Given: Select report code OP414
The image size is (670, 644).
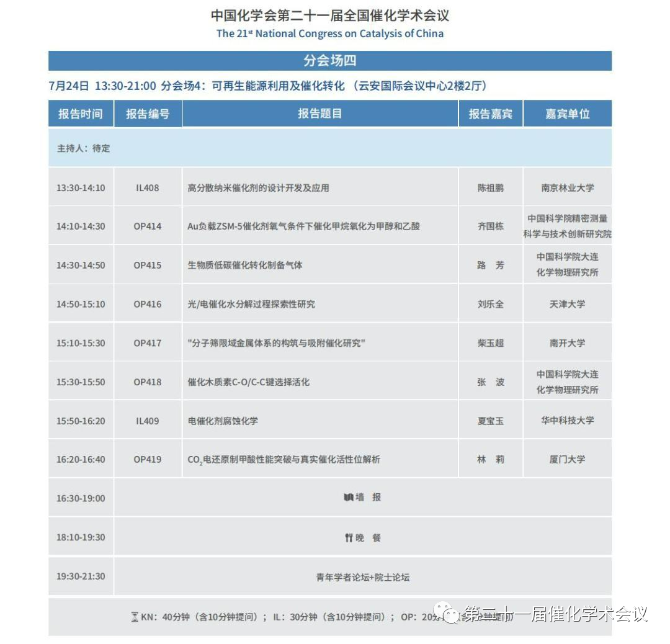Looking at the screenshot, I should point(148,226).
